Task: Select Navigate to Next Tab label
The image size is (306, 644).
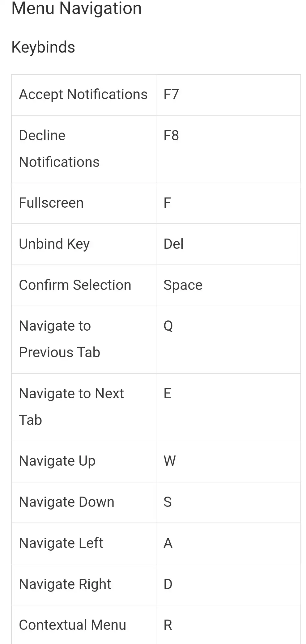Action: coord(71,407)
